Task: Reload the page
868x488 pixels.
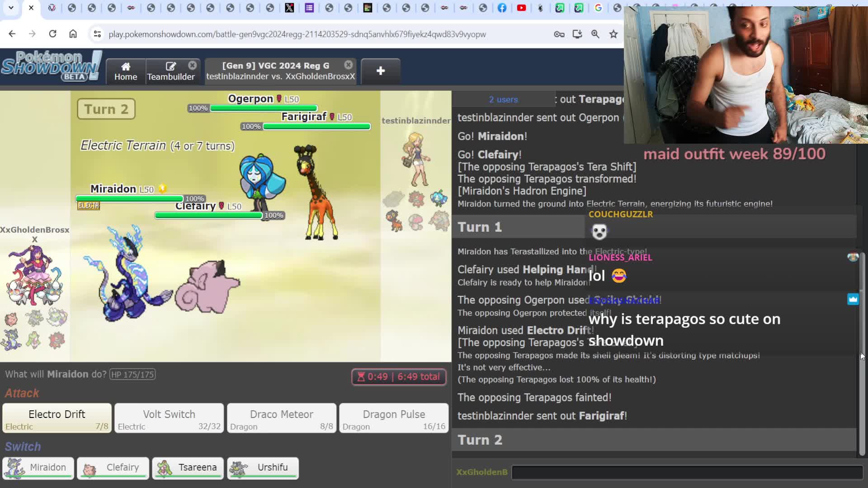Action: coord(52,34)
